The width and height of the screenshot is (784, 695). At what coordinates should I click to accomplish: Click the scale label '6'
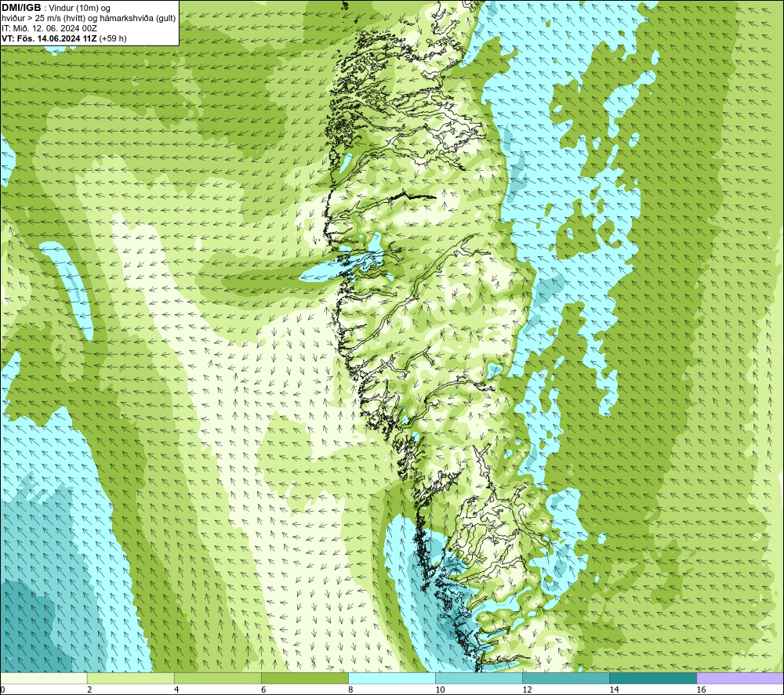(263, 690)
